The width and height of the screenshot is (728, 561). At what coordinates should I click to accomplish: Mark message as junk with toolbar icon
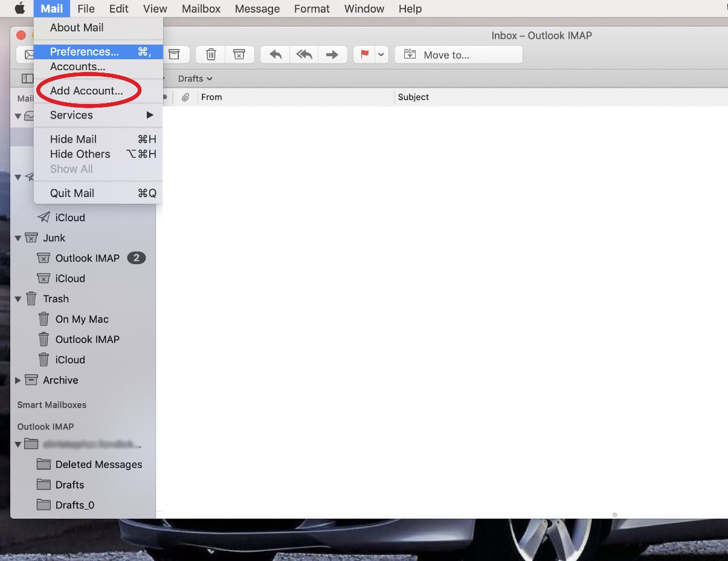(x=239, y=54)
